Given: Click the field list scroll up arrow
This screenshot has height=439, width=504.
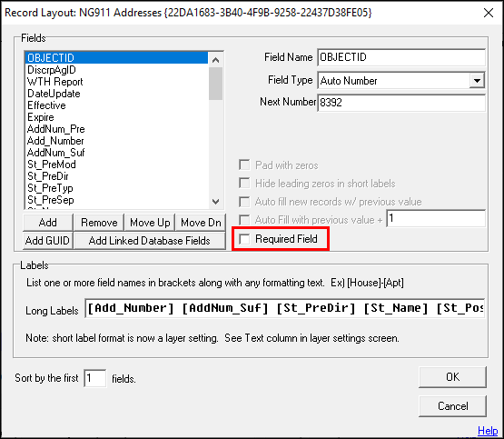Looking at the screenshot, I should (x=216, y=60).
